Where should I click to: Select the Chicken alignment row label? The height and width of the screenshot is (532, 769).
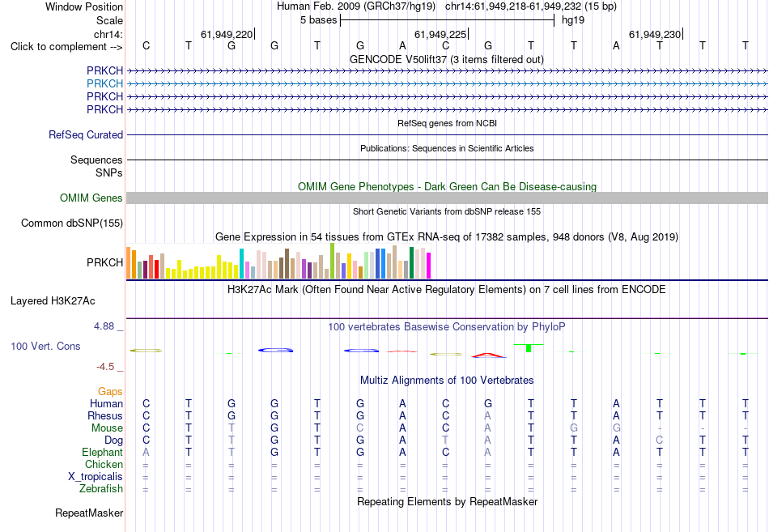click(104, 464)
